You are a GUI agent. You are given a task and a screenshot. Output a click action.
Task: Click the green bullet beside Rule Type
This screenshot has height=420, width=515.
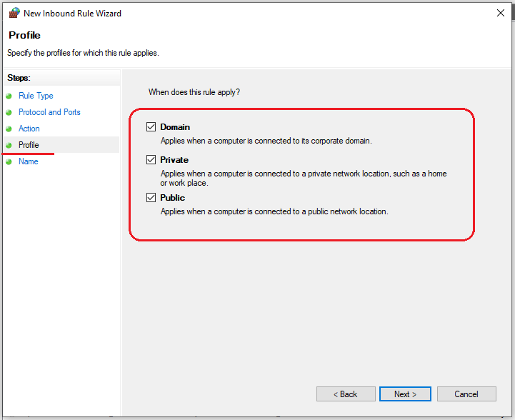tap(9, 96)
